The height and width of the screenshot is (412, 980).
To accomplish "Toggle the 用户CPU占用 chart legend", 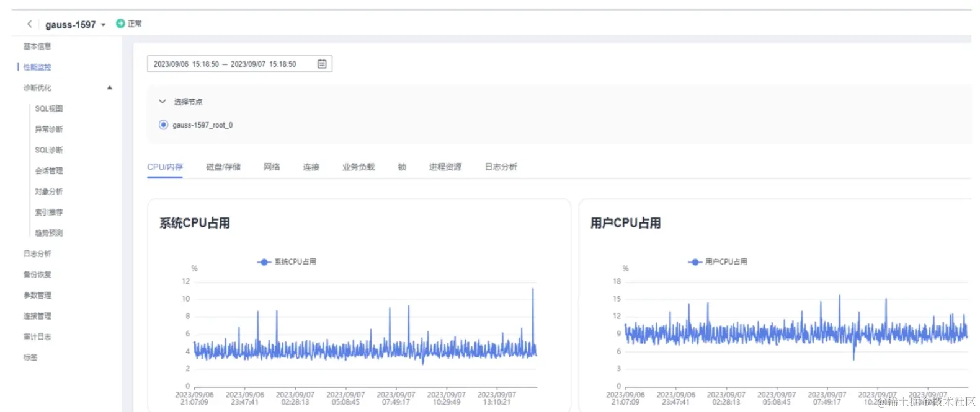I will point(718,262).
